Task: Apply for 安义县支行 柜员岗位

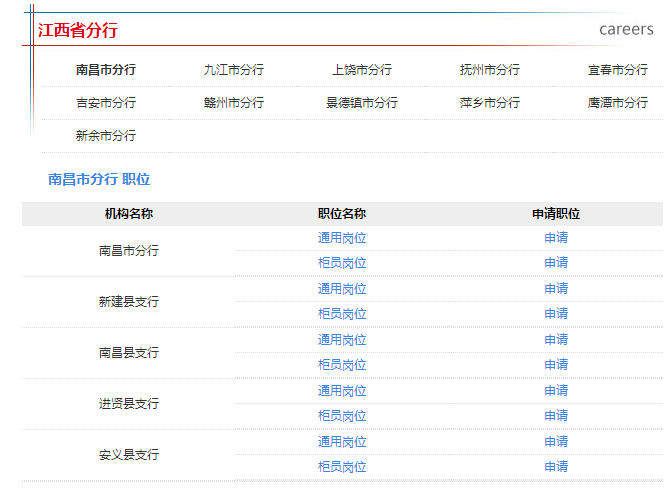Action: (x=556, y=467)
